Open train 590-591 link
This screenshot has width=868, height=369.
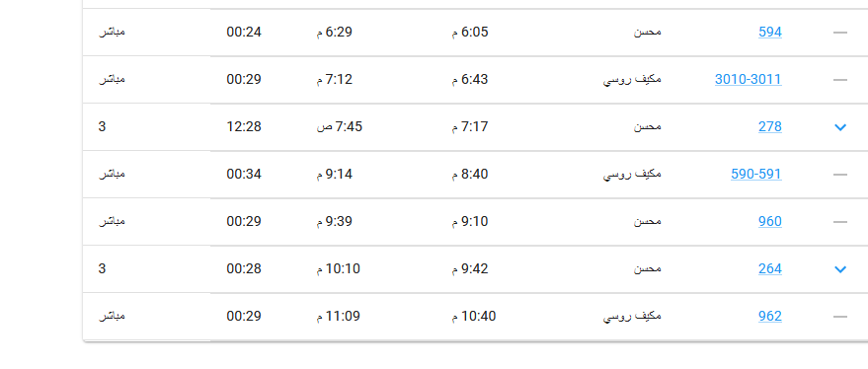[x=756, y=175]
